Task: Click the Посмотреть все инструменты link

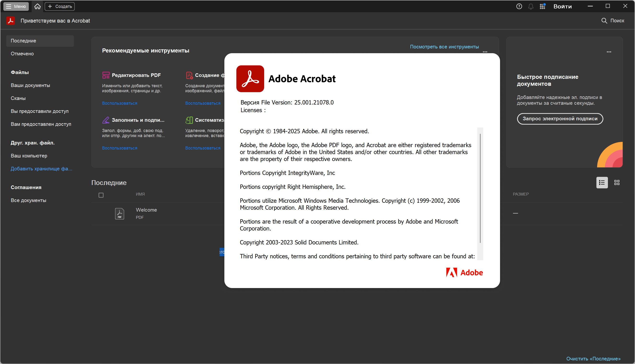Action: click(444, 47)
